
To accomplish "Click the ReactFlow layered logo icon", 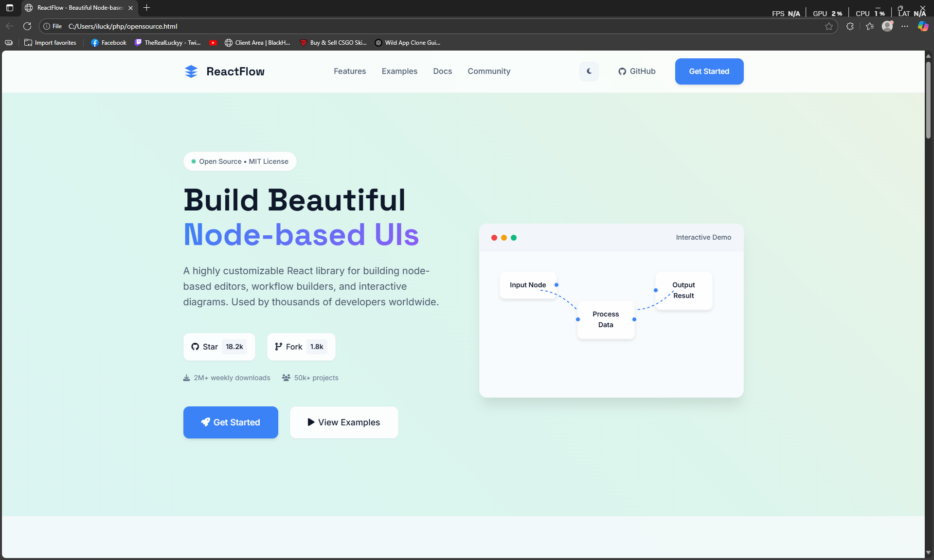I will [x=191, y=71].
